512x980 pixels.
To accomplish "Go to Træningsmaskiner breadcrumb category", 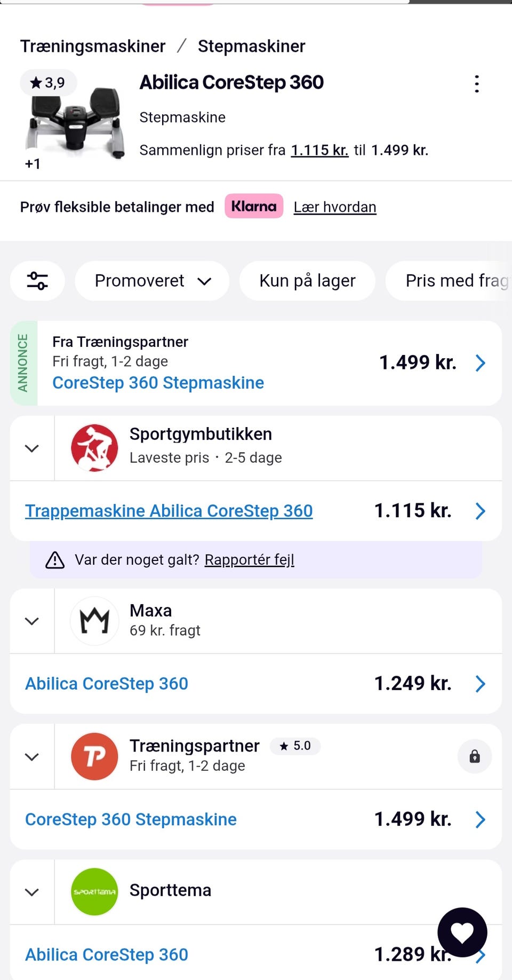I will [93, 46].
